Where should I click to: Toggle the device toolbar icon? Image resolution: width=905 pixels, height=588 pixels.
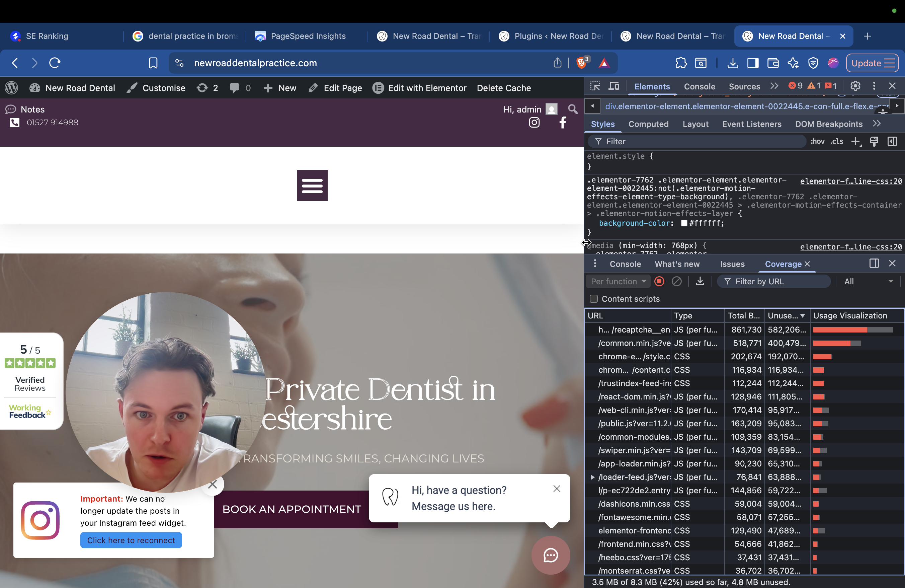(x=614, y=86)
